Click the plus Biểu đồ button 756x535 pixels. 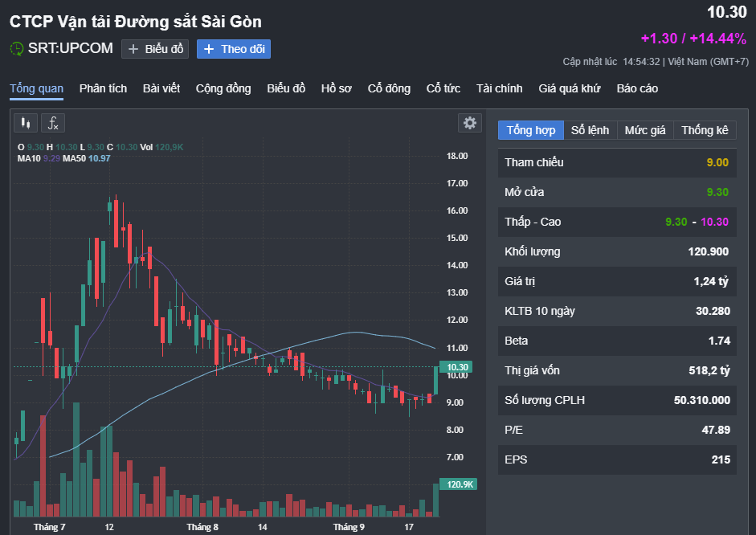[x=155, y=49]
